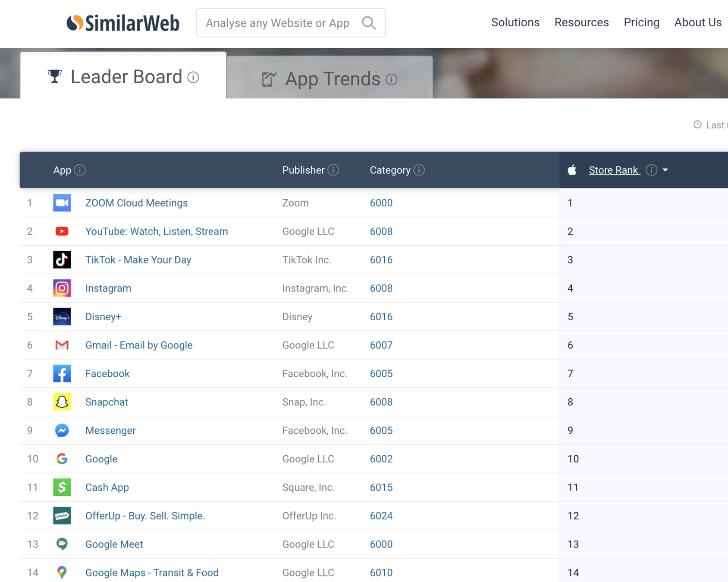Click category 6007 in the Gmail row
The height and width of the screenshot is (582, 728).
tap(381, 345)
